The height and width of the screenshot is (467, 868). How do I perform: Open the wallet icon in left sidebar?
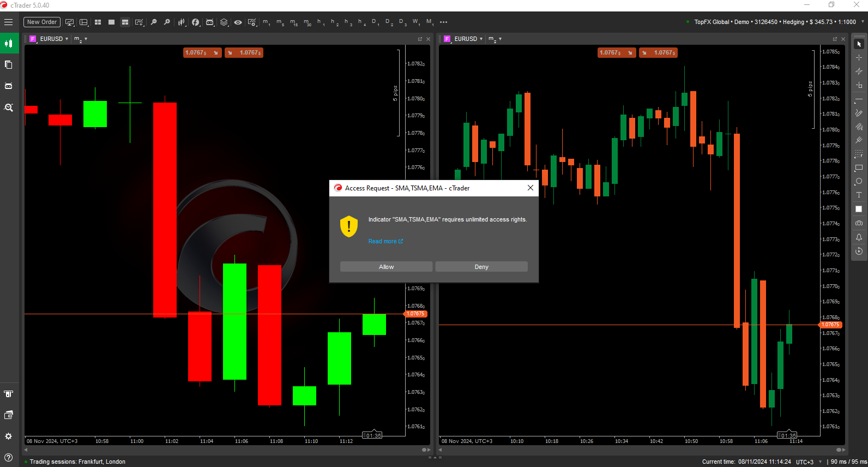click(9, 415)
